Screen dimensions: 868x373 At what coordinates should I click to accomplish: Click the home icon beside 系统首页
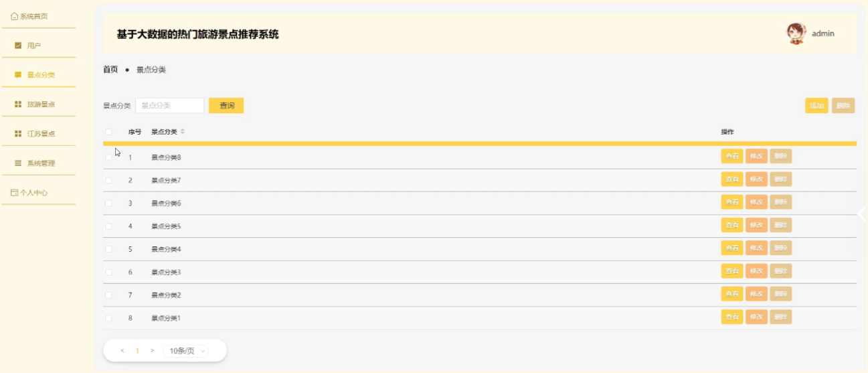[x=15, y=16]
